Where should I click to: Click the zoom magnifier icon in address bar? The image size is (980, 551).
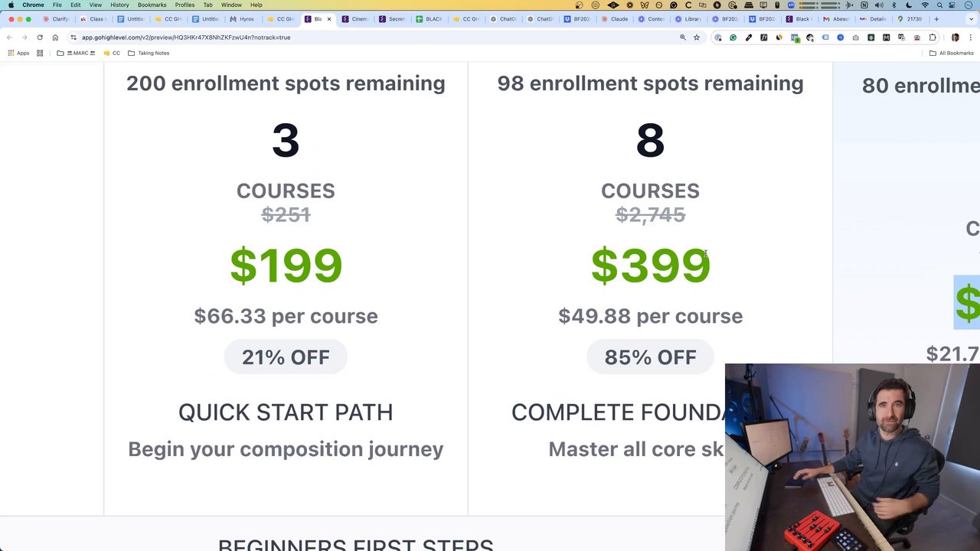tap(683, 37)
